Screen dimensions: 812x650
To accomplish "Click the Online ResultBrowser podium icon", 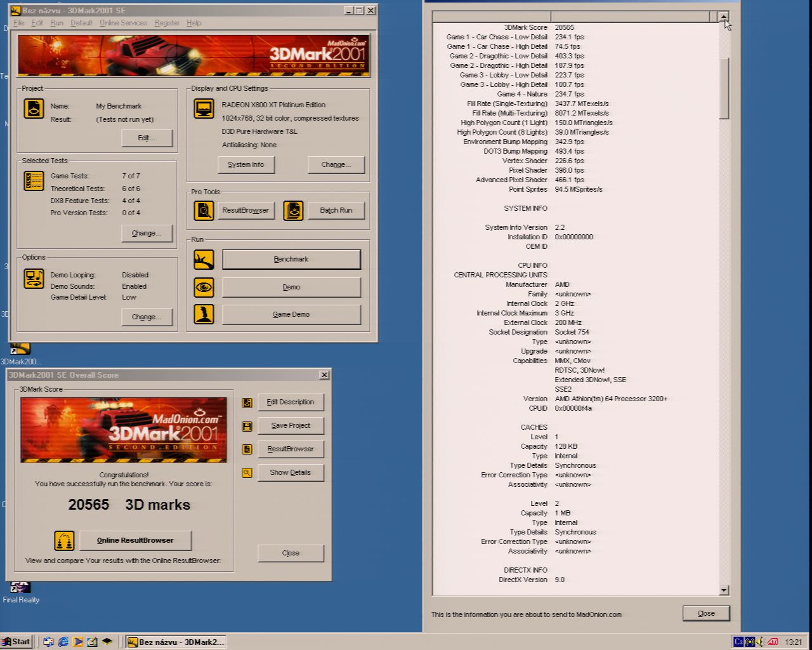I will tap(64, 541).
